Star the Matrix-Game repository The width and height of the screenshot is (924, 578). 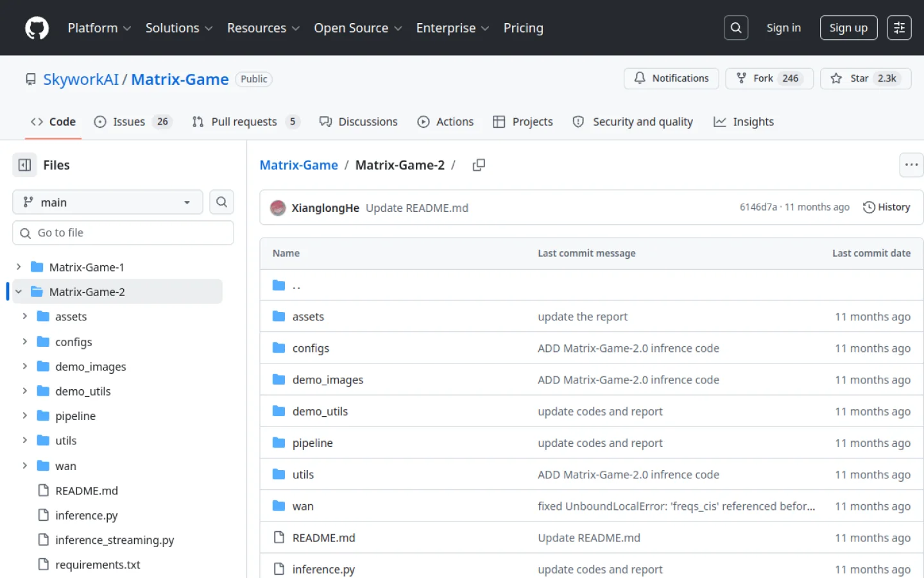point(866,78)
